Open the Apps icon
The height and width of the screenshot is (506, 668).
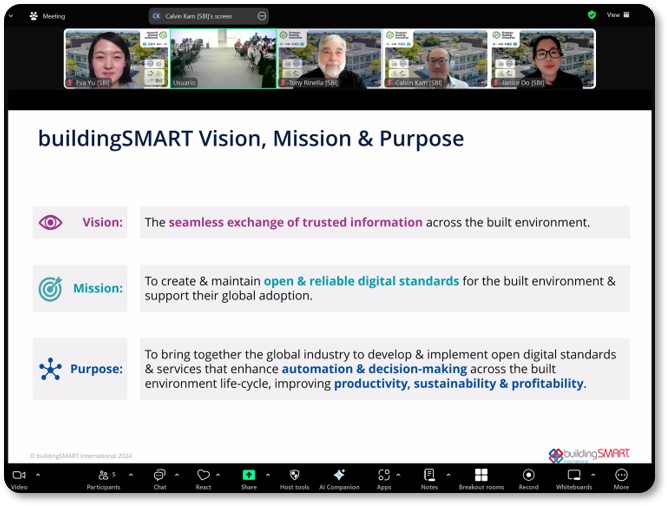(384, 474)
